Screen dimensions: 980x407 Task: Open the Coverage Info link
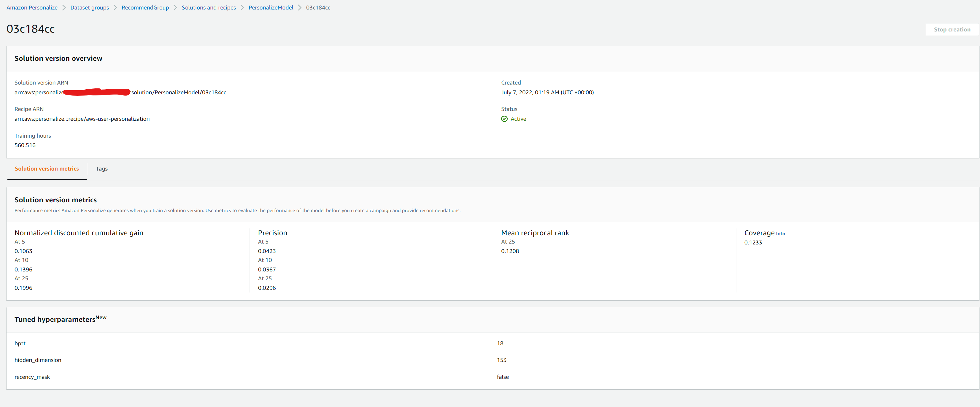coord(780,233)
